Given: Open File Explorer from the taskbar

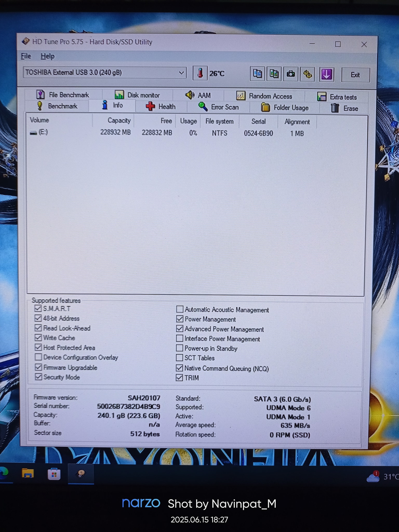Looking at the screenshot, I should [x=28, y=474].
